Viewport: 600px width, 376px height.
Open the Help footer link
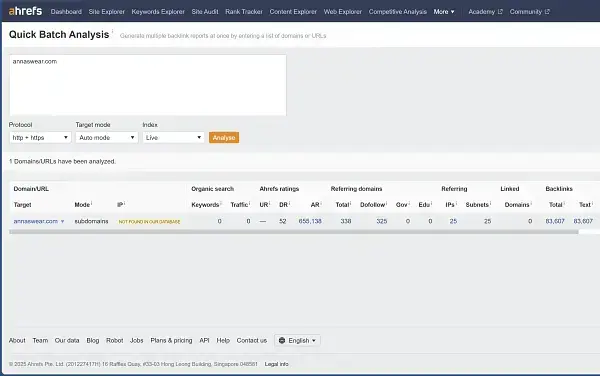223,340
